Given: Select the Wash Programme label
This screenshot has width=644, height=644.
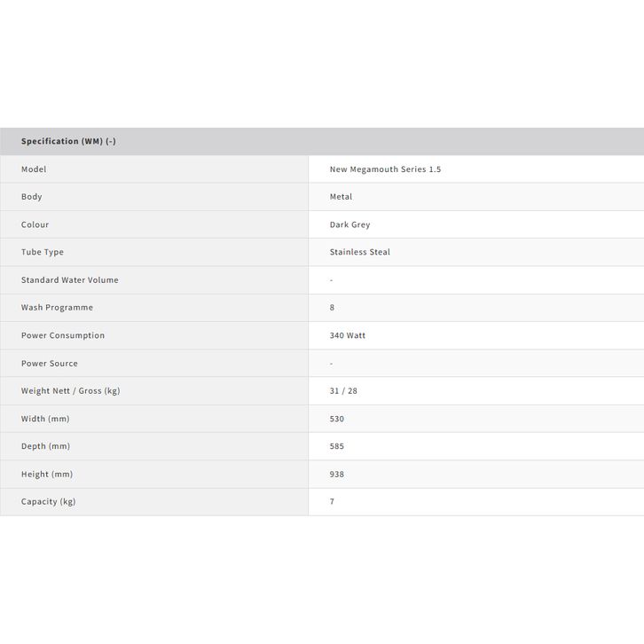Looking at the screenshot, I should point(57,308).
